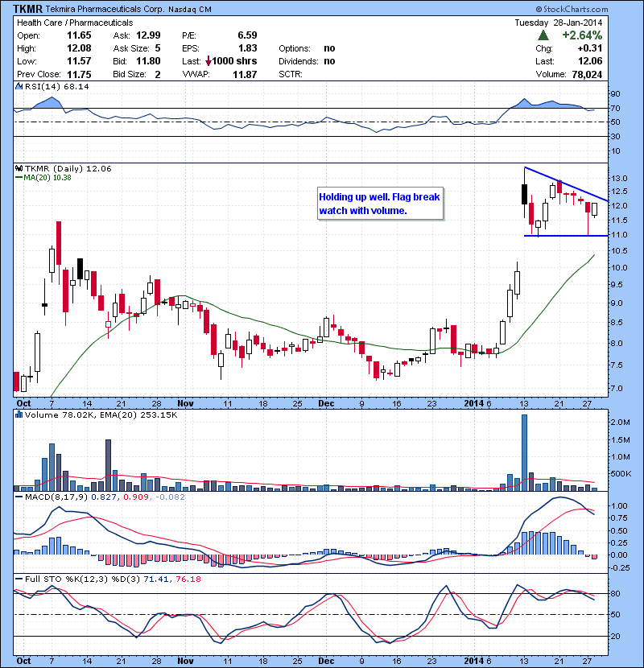Image resolution: width=644 pixels, height=668 pixels.
Task: Click the 13.0 price axis label
Action: (x=619, y=179)
